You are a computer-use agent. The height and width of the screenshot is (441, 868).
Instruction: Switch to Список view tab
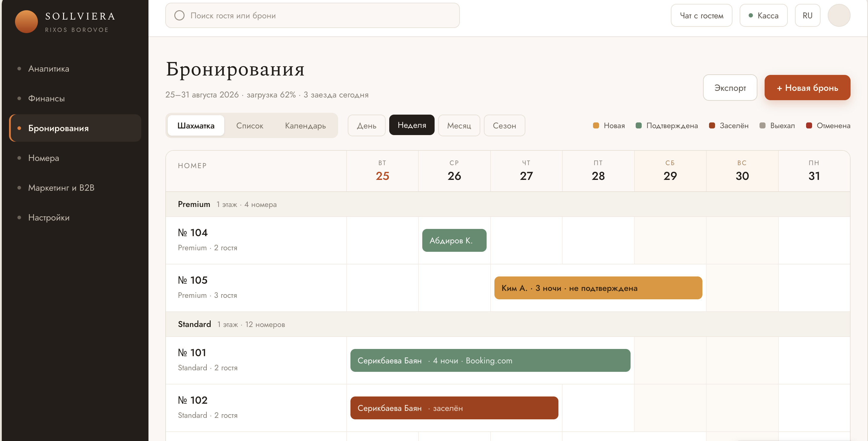(x=249, y=126)
